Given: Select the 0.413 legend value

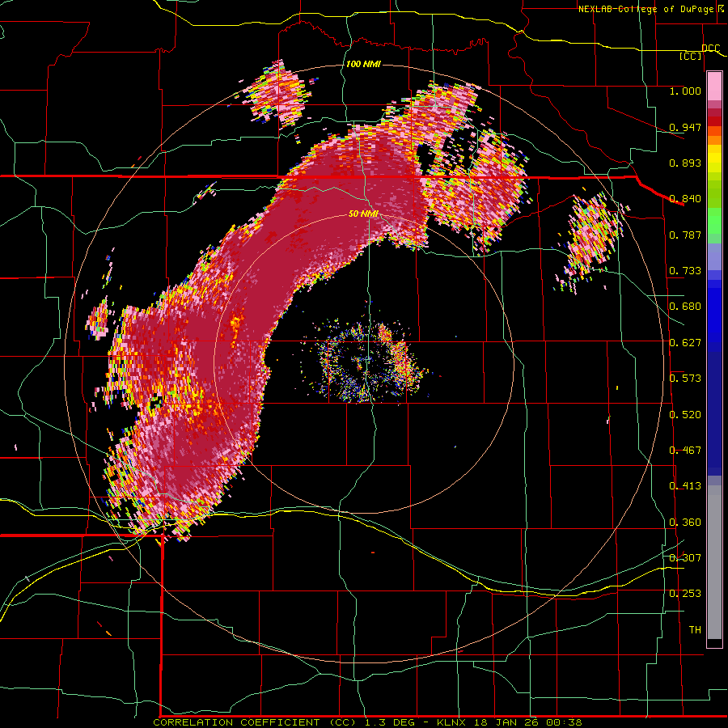Looking at the screenshot, I should pyautogui.click(x=685, y=486).
